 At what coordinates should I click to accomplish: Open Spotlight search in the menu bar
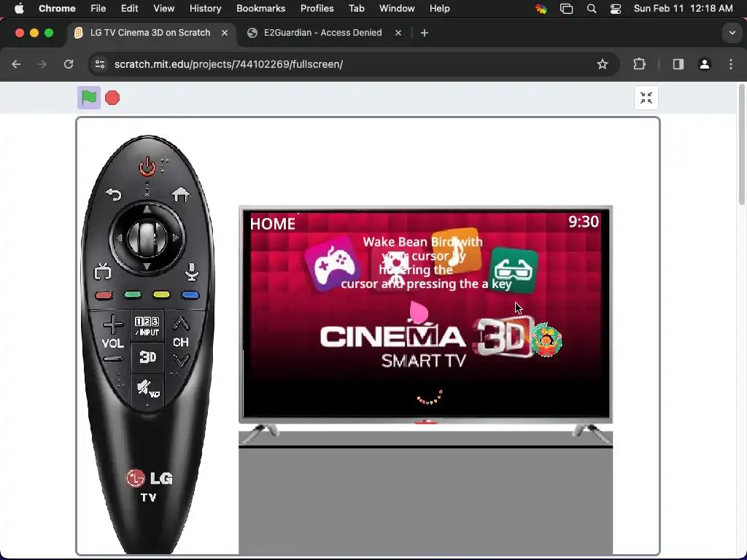click(591, 9)
